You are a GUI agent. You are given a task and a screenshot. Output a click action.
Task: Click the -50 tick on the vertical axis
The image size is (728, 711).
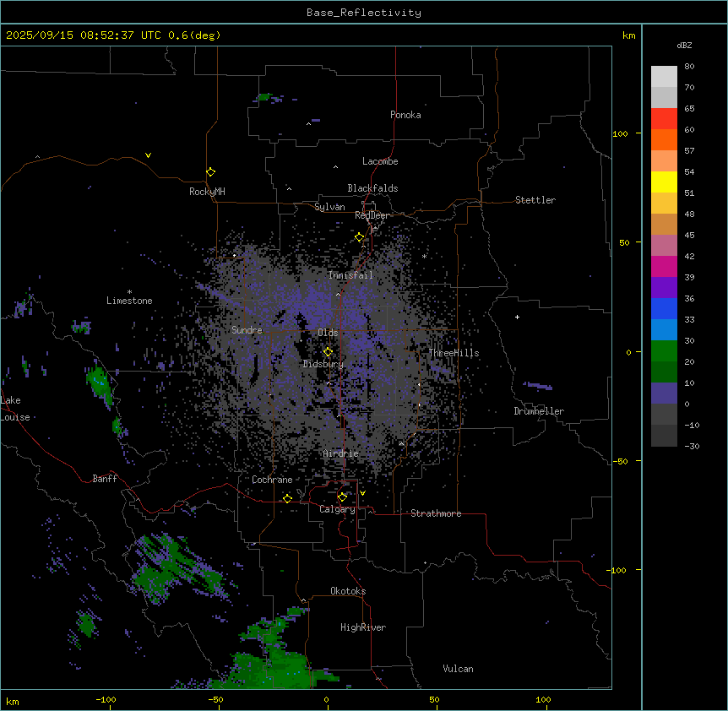pos(620,461)
